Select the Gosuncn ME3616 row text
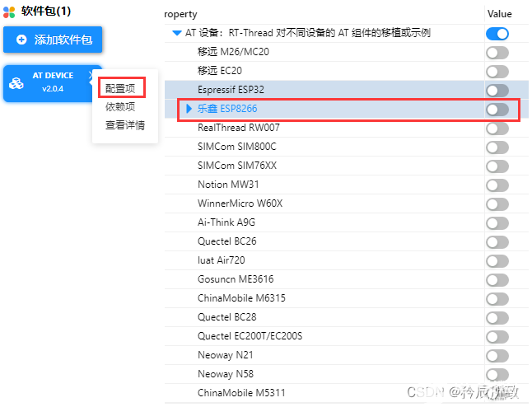Viewport: 532px width, 407px height. click(x=236, y=279)
